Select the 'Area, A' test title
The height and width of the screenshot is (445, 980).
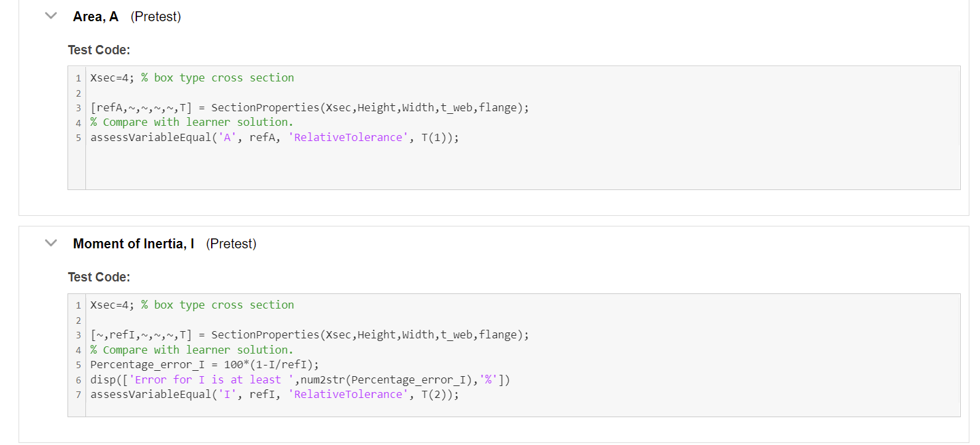96,17
